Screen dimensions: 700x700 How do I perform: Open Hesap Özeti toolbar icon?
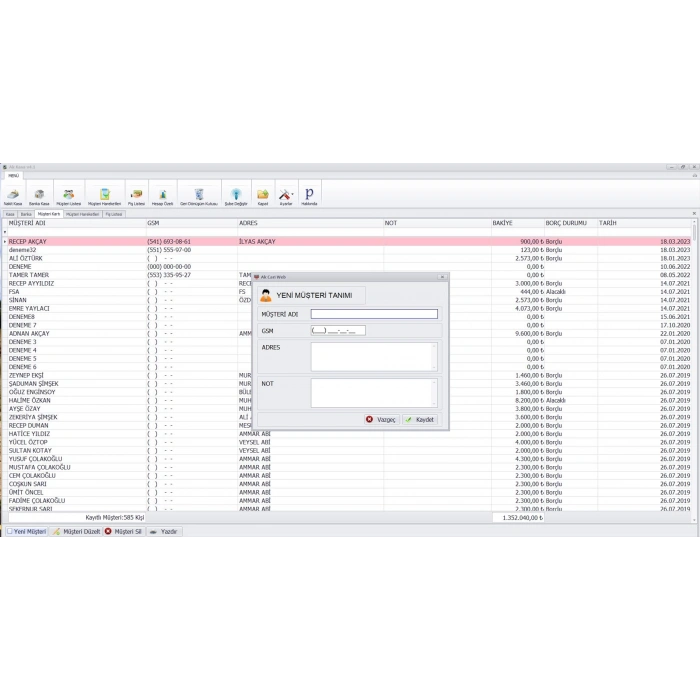pos(162,195)
